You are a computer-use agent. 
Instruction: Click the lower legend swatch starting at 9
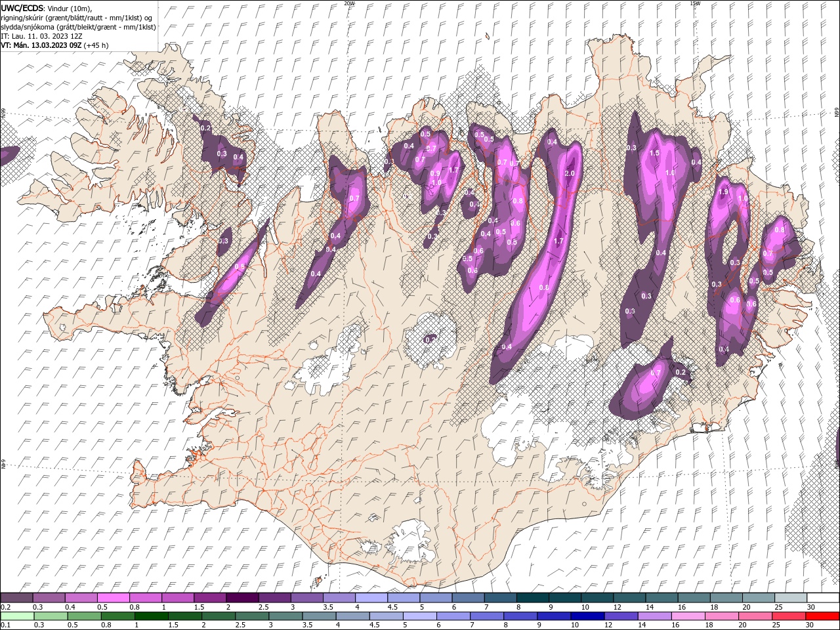[x=554, y=616]
